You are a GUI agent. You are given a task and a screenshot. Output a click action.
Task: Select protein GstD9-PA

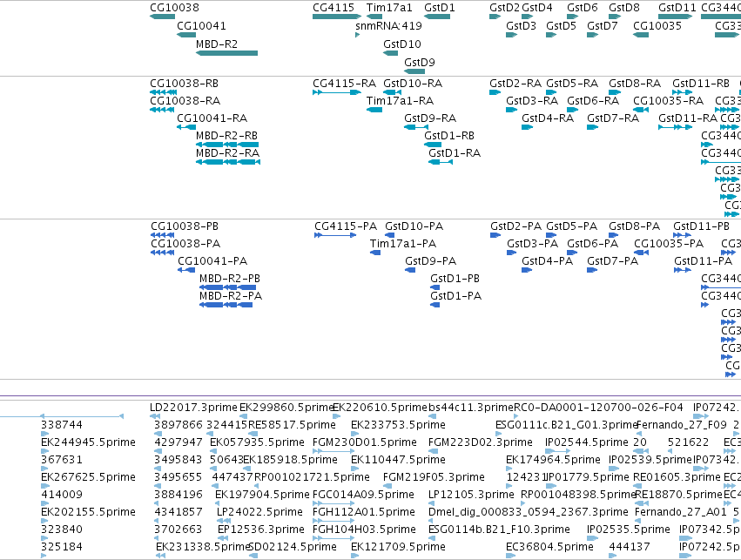[x=410, y=270]
